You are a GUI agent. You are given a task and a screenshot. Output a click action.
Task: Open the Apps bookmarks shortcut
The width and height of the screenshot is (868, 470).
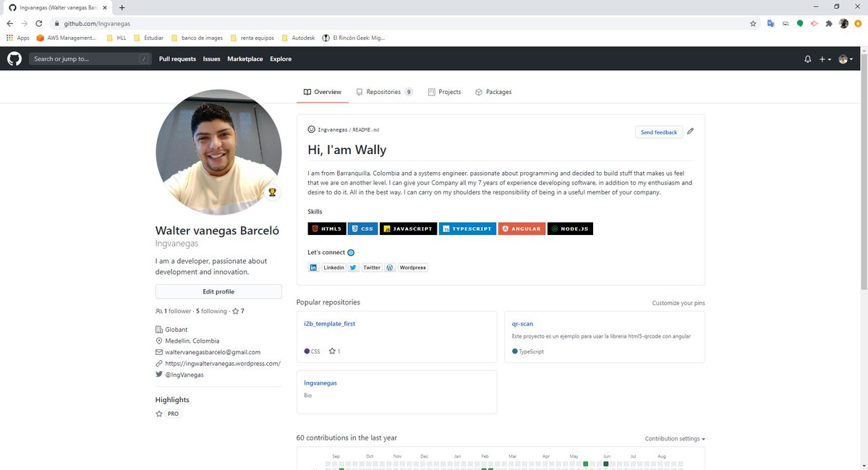[x=18, y=38]
